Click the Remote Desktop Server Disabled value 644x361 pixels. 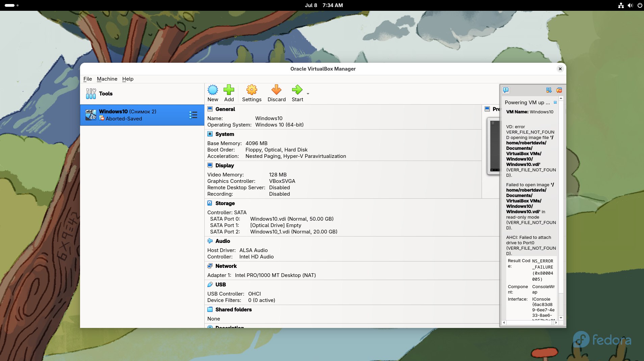pos(279,188)
